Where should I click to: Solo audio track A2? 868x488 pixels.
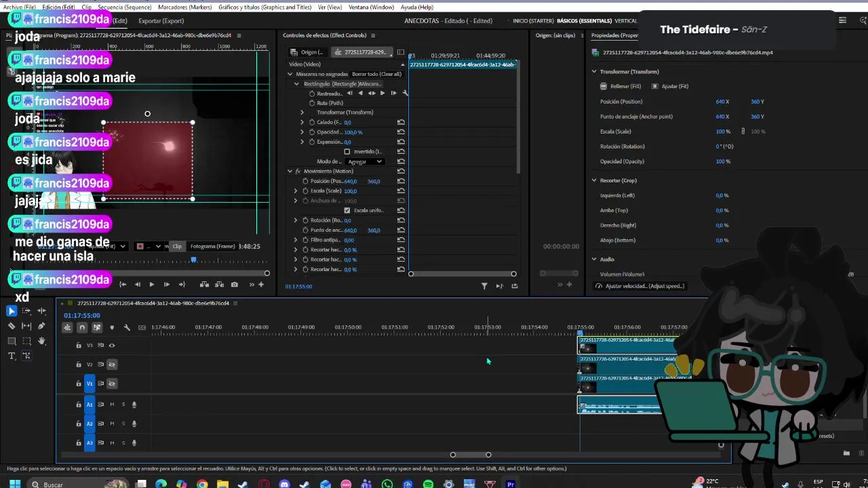click(x=123, y=424)
